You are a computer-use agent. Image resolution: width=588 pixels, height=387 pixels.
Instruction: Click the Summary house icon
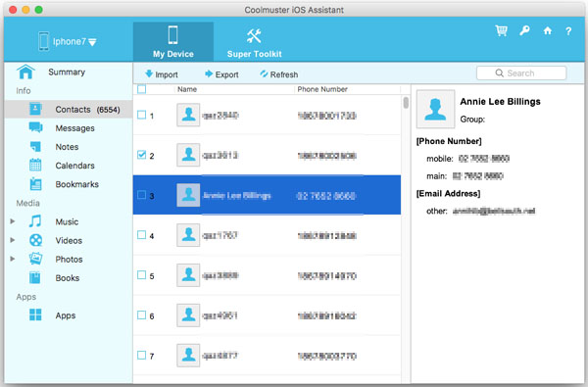pyautogui.click(x=25, y=72)
